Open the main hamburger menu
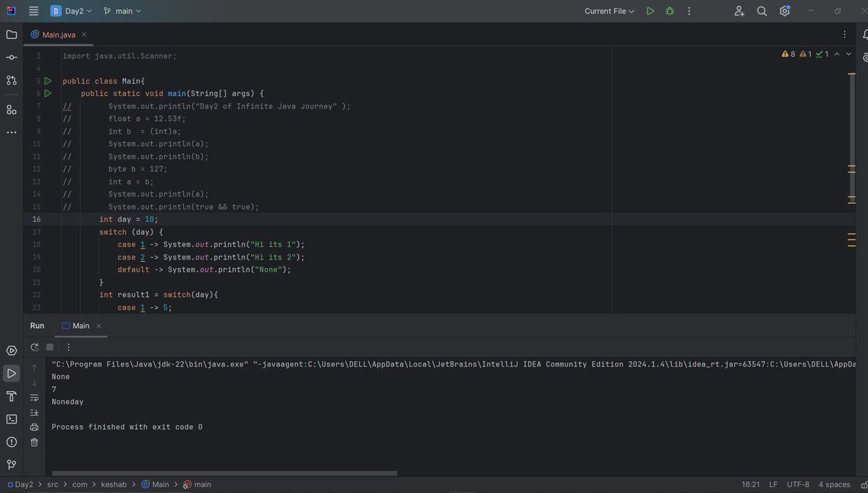The image size is (868, 493). [34, 11]
